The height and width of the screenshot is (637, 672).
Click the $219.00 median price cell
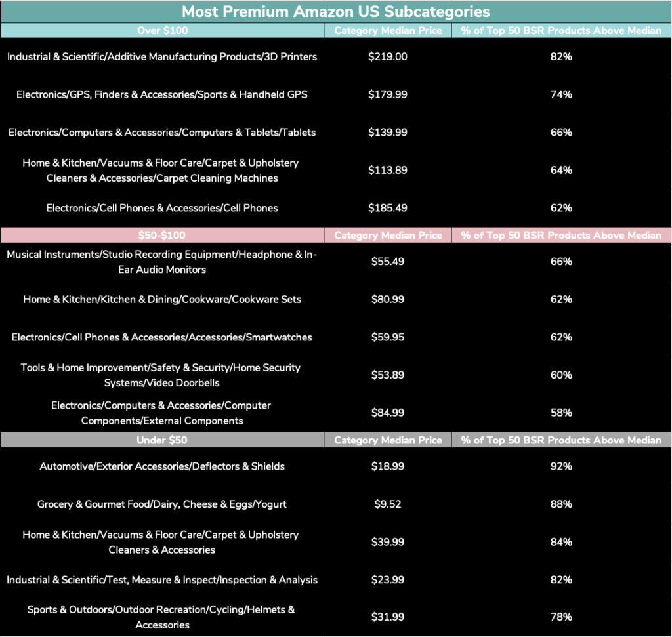pos(388,57)
